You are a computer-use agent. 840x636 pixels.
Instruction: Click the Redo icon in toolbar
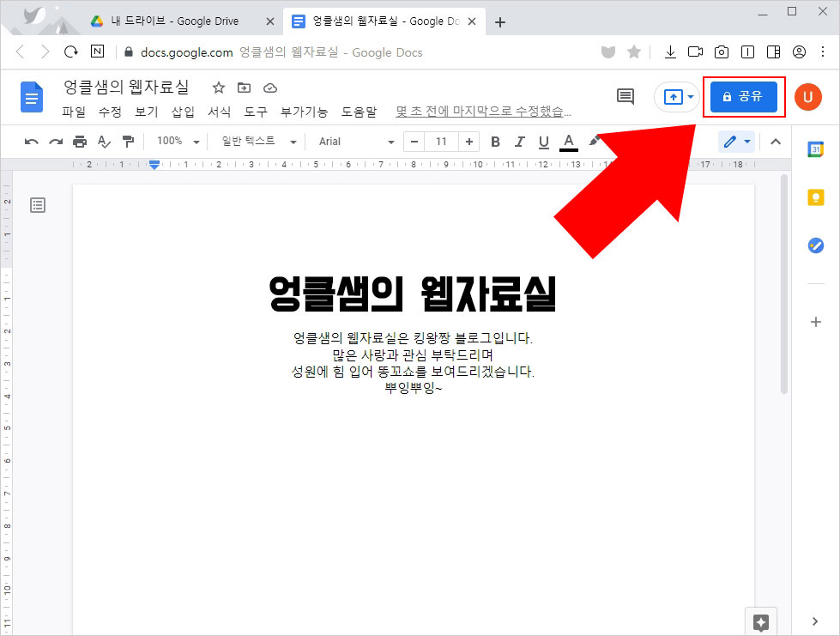56,142
